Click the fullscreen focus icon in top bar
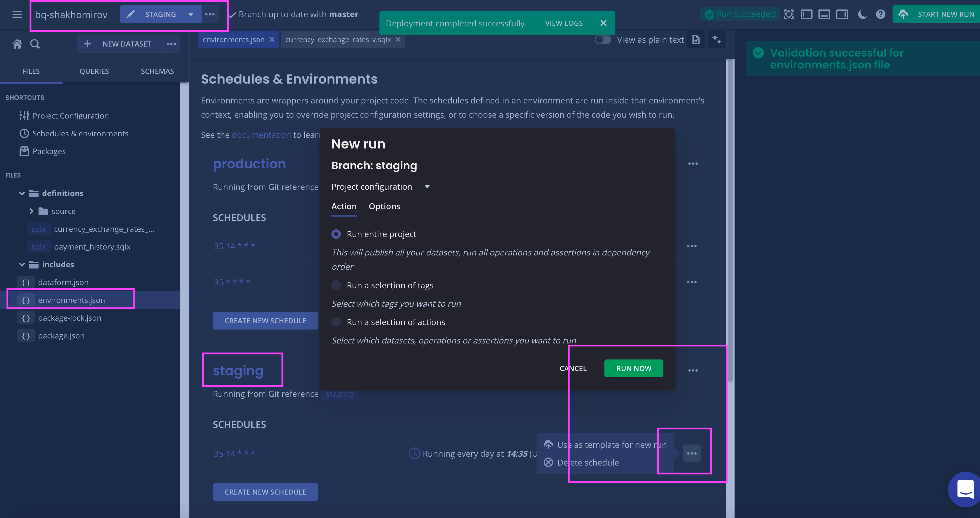This screenshot has width=980, height=518. (789, 15)
